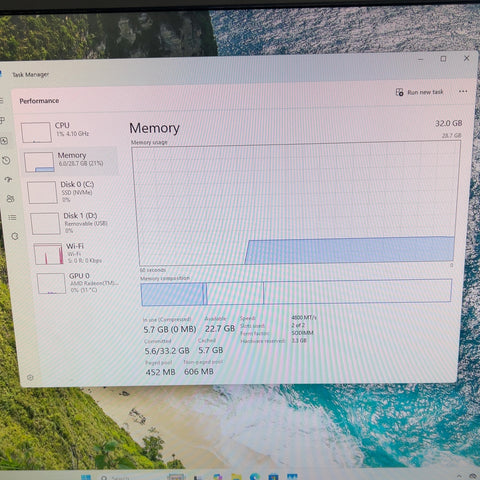
Task: Open the Processes page from sidebar
Action: pyautogui.click(x=3, y=120)
